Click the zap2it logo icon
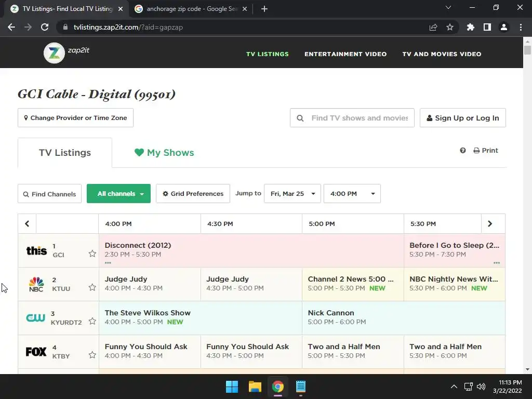 54,53
